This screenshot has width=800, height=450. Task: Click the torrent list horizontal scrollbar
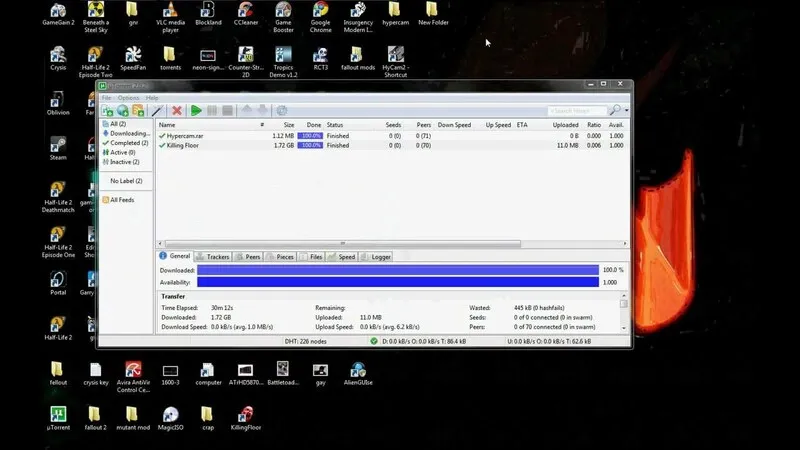tap(340, 243)
